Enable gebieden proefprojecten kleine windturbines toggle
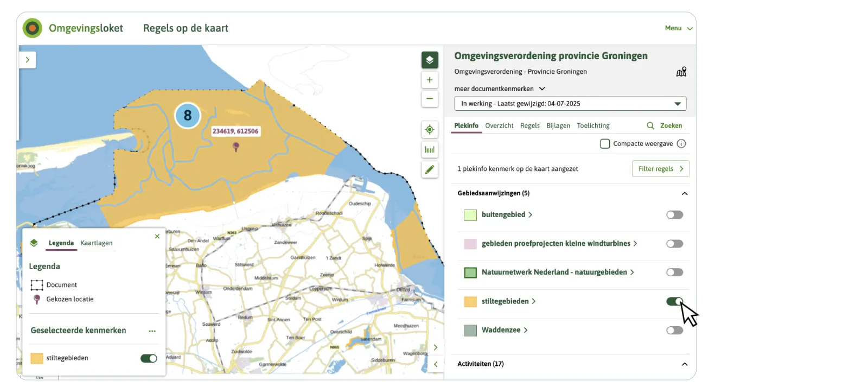The width and height of the screenshot is (868, 387). pyautogui.click(x=675, y=244)
